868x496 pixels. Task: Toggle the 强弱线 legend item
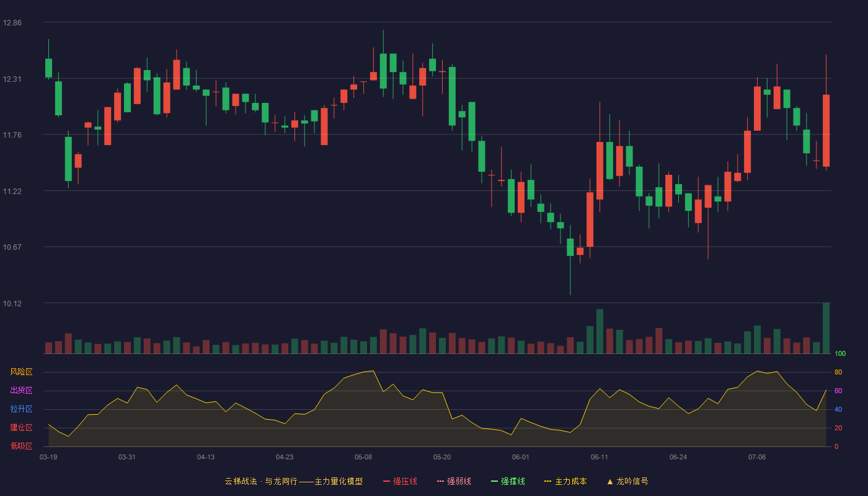click(x=454, y=481)
